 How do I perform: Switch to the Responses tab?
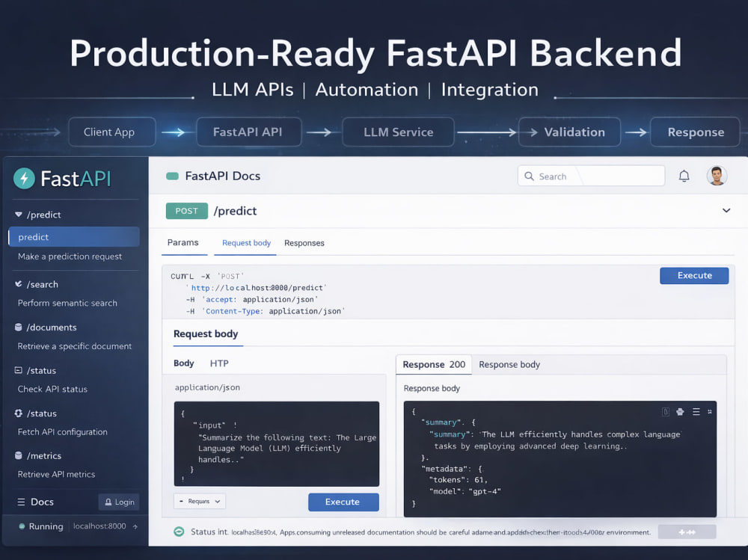[x=304, y=243]
